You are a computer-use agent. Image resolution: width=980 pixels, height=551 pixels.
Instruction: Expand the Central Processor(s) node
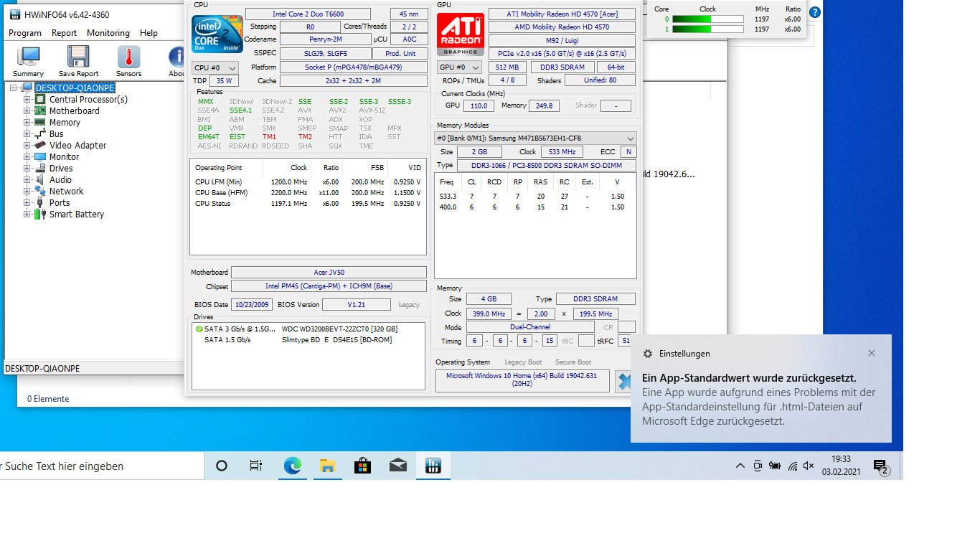[27, 100]
